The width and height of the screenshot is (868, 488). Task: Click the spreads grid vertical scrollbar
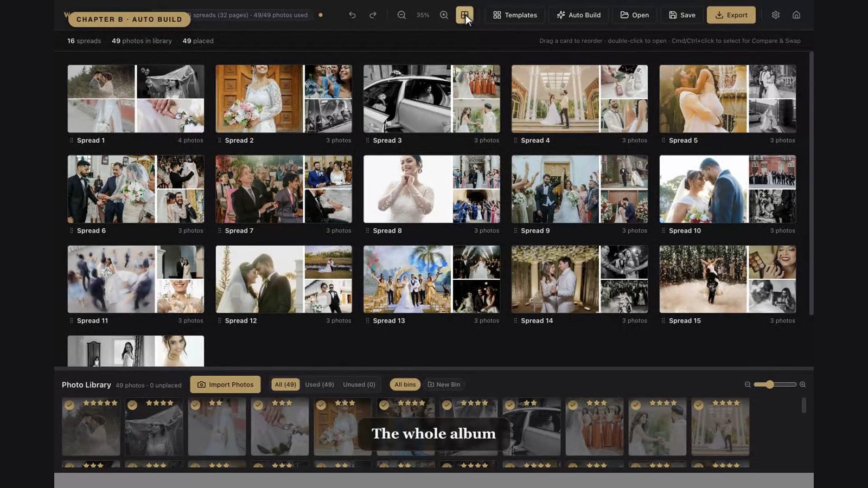(x=811, y=183)
